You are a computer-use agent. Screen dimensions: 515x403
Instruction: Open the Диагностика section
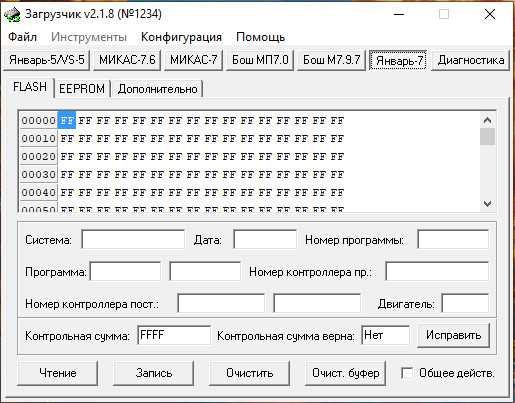pos(471,60)
